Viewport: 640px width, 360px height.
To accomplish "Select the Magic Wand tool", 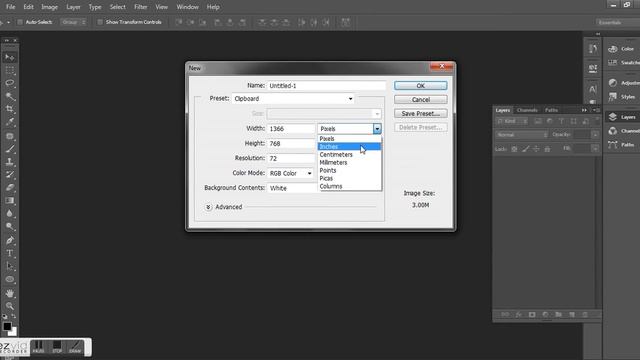I will [9, 96].
